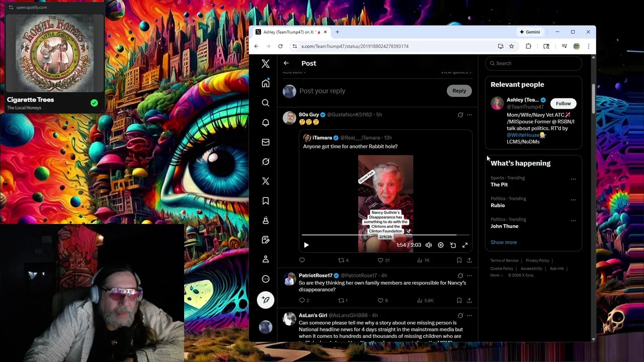Click the round white compose Post button

(266, 300)
